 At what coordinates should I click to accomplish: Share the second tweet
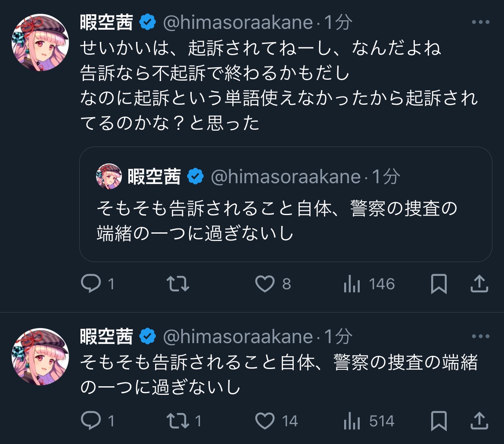tap(479, 421)
